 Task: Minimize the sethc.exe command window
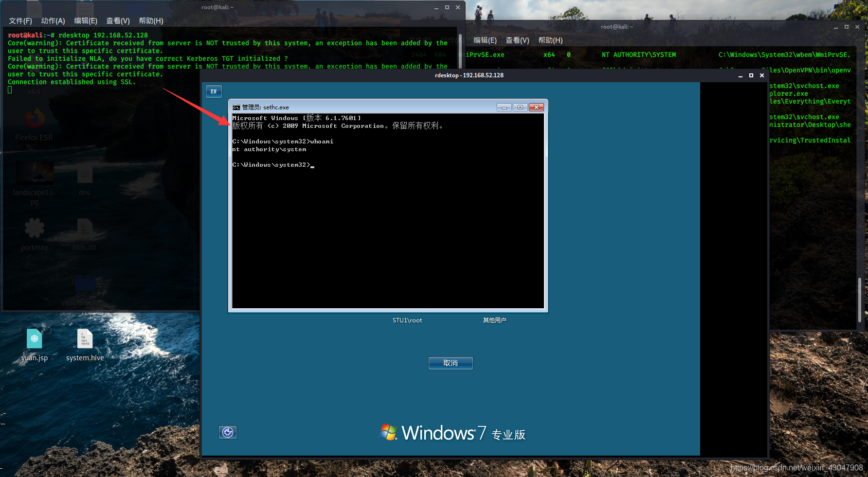[x=504, y=107]
